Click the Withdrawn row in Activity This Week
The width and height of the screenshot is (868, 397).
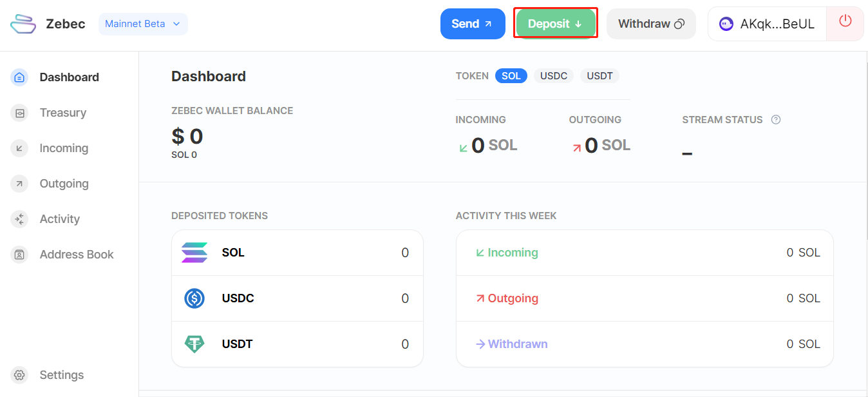pos(645,344)
